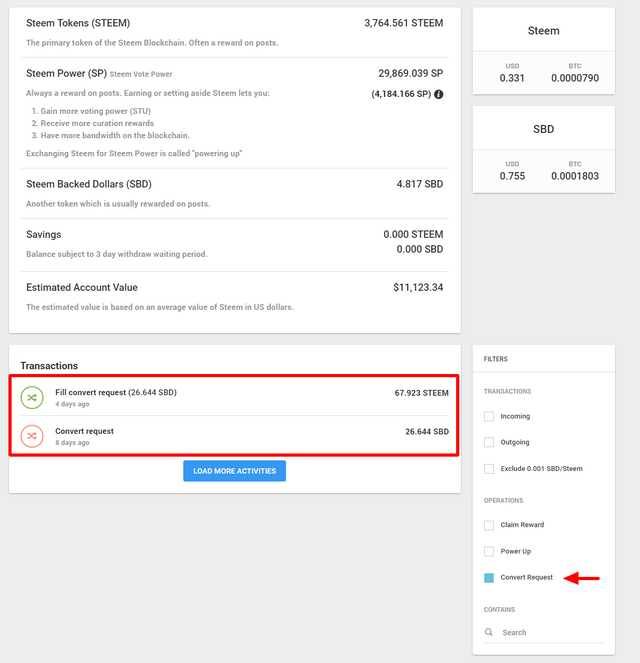Image resolution: width=640 pixels, height=663 pixels.
Task: Click the Convert request row title
Action: click(85, 431)
